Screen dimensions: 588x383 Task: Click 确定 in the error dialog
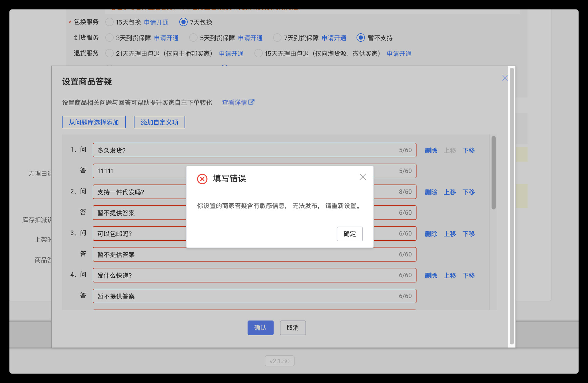349,234
